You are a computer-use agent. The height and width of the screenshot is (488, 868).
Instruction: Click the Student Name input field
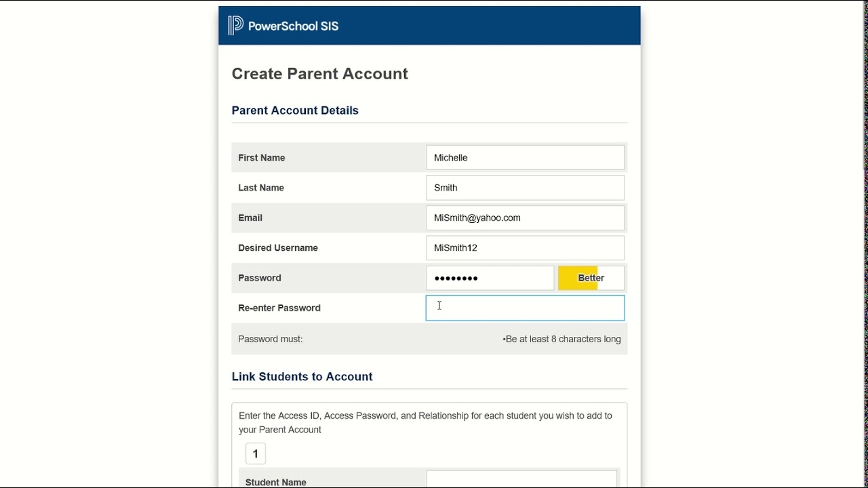click(521, 480)
